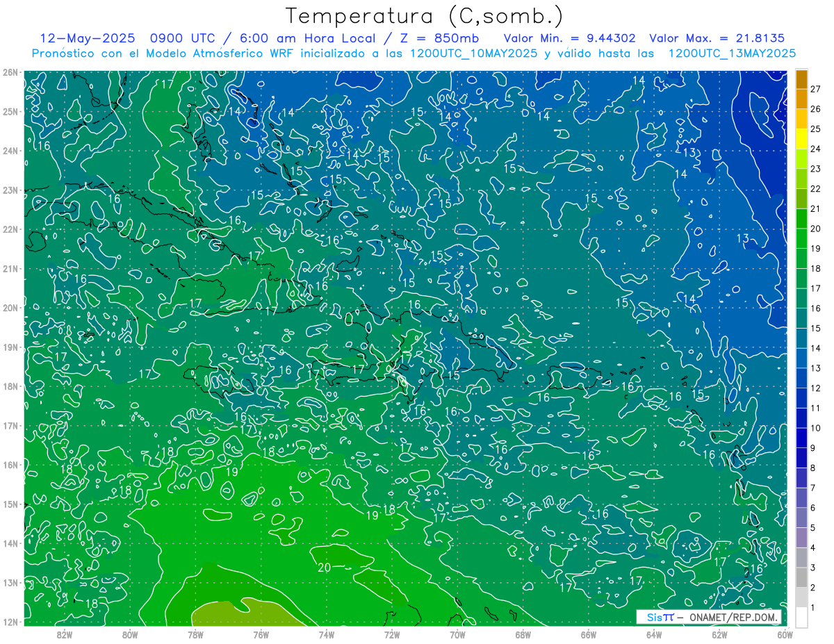Click the legend label "12"
The width and height of the screenshot is (834, 644).
815,388
